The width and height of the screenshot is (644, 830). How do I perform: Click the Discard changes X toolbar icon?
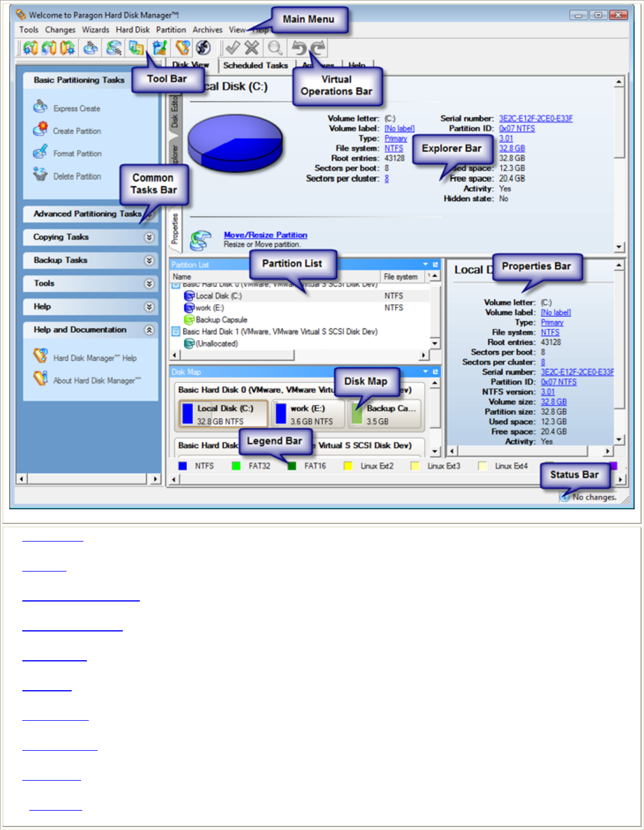[251, 48]
